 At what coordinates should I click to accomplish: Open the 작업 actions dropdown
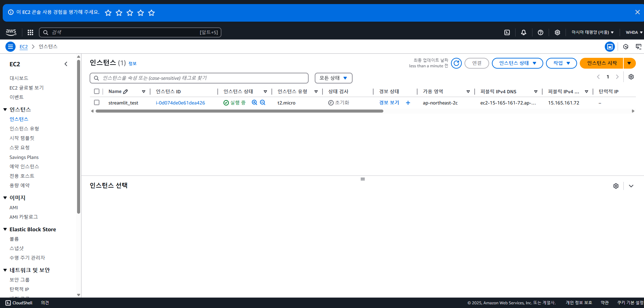(x=561, y=63)
